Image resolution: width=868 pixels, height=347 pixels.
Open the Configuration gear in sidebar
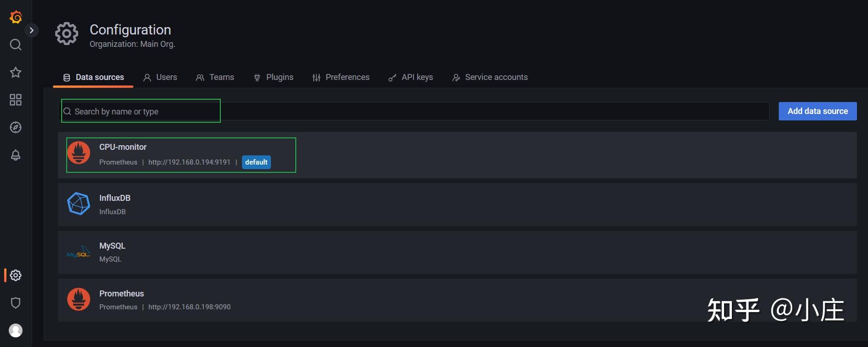coord(16,275)
